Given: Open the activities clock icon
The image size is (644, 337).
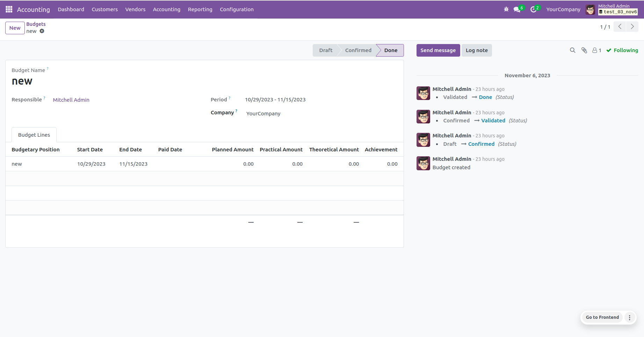Looking at the screenshot, I should pos(533,9).
